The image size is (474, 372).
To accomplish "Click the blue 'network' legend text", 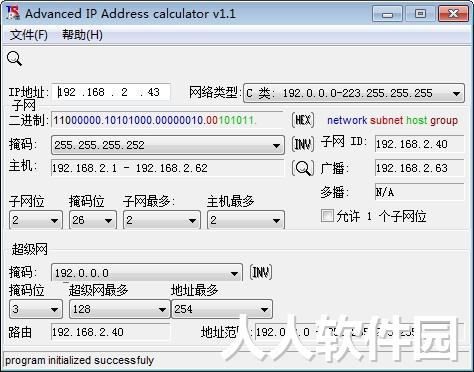I will click(347, 120).
